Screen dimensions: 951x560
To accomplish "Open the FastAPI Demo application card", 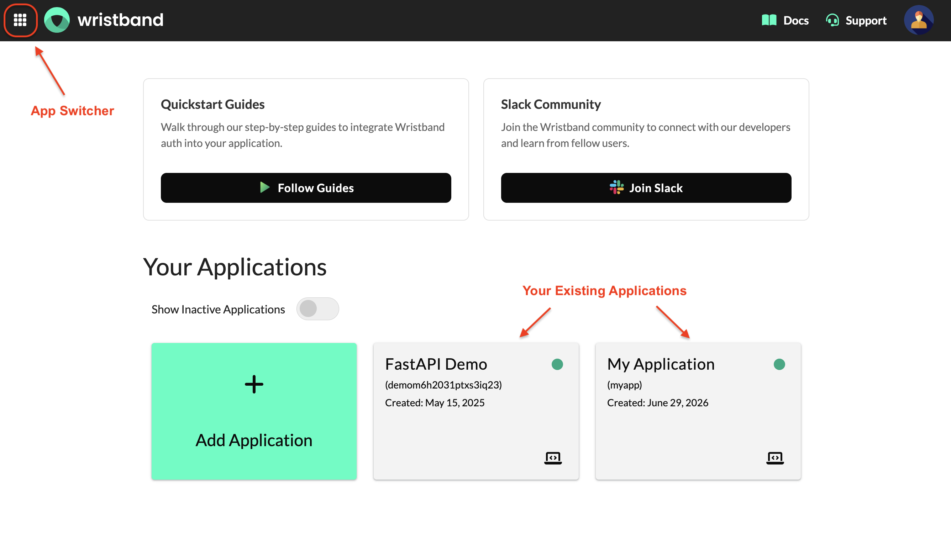I will pyautogui.click(x=476, y=411).
